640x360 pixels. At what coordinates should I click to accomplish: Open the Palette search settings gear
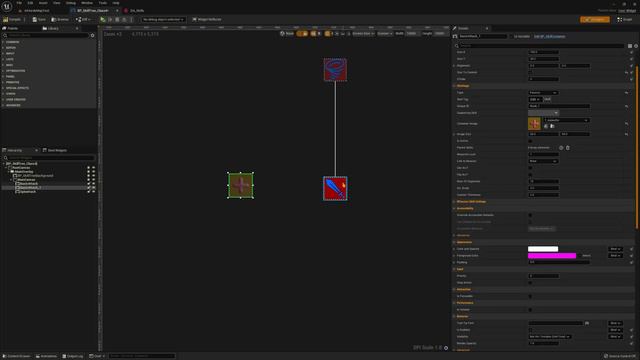pyautogui.click(x=93, y=36)
